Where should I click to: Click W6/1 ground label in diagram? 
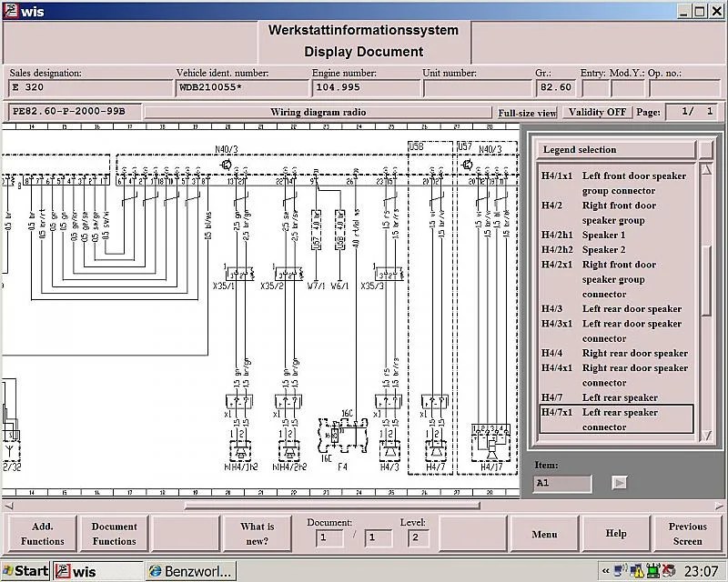[339, 286]
